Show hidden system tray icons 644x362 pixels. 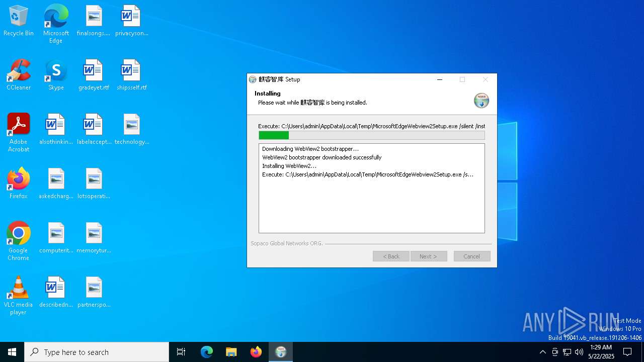point(542,352)
